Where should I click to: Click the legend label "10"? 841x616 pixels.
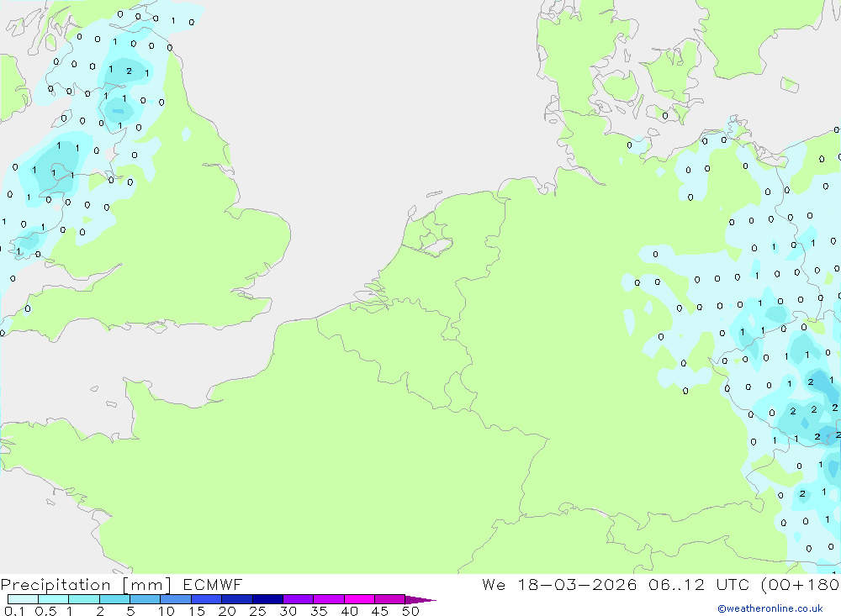(x=167, y=611)
